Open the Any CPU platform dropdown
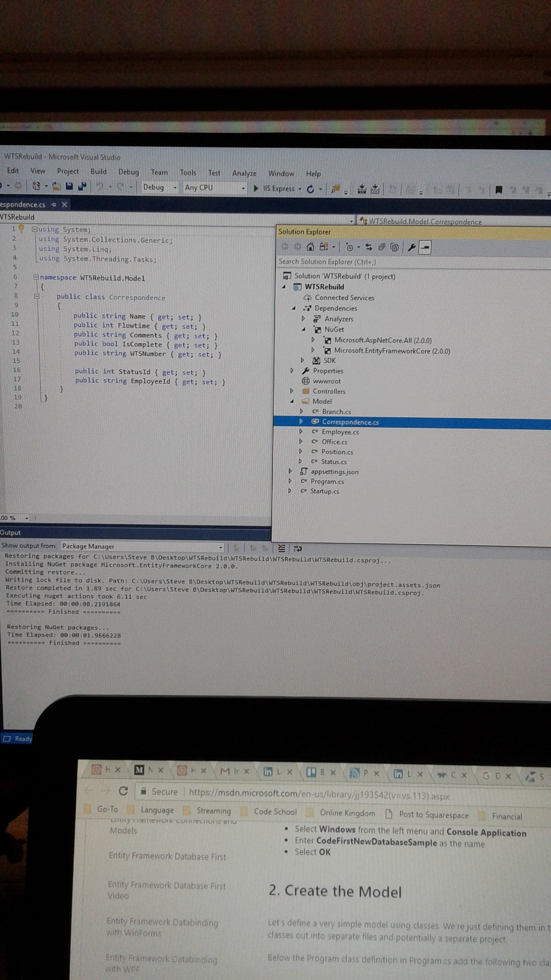Screen dimensions: 551x980 click(243, 188)
